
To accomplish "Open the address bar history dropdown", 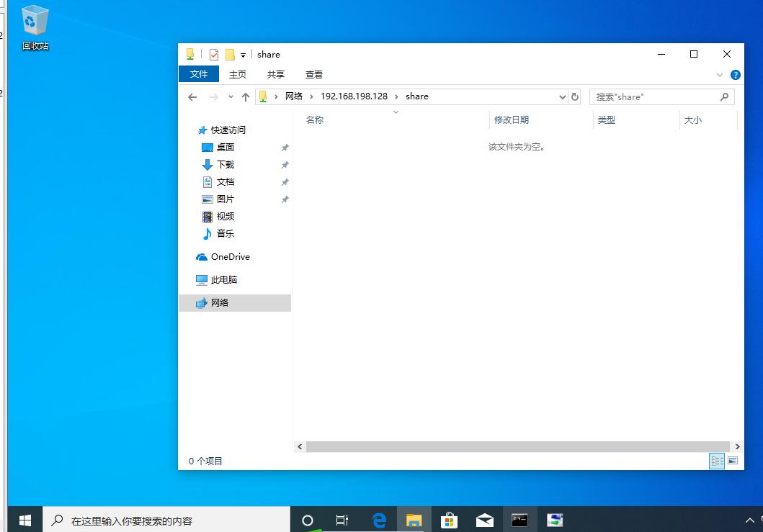I will (x=562, y=96).
